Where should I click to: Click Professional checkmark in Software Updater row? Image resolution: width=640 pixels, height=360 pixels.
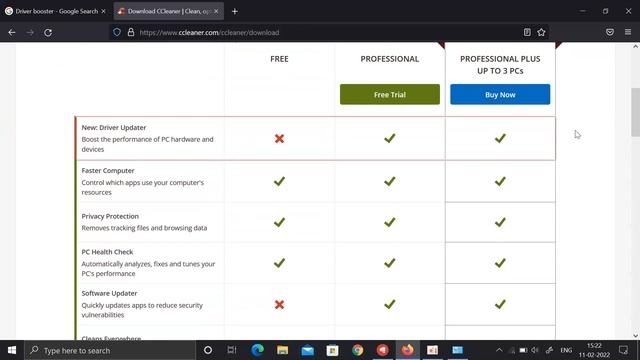pos(390,304)
